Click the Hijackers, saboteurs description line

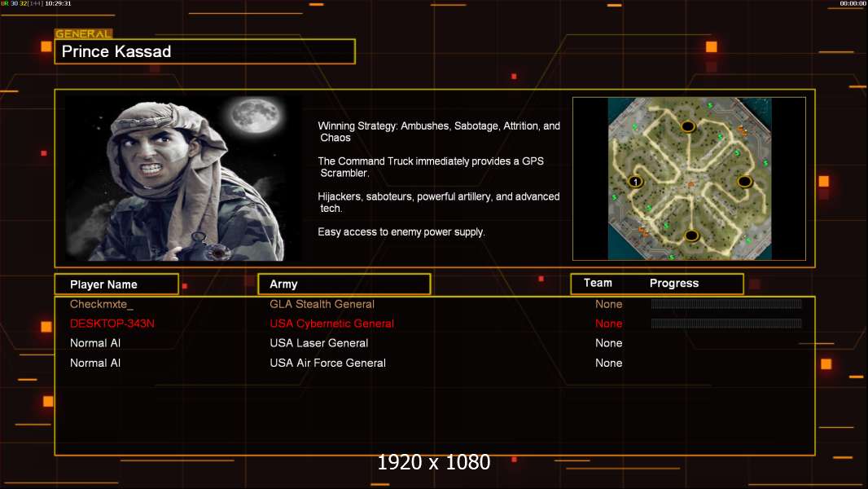point(438,202)
